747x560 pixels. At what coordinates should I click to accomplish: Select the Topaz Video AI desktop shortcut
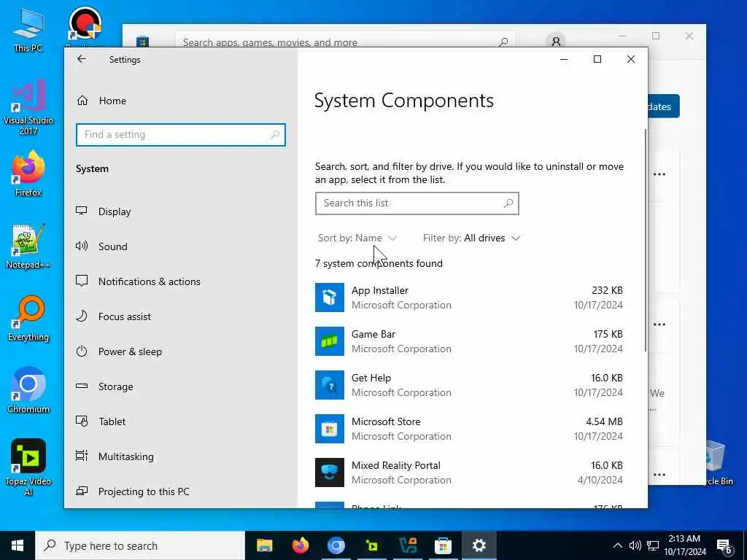point(28,467)
